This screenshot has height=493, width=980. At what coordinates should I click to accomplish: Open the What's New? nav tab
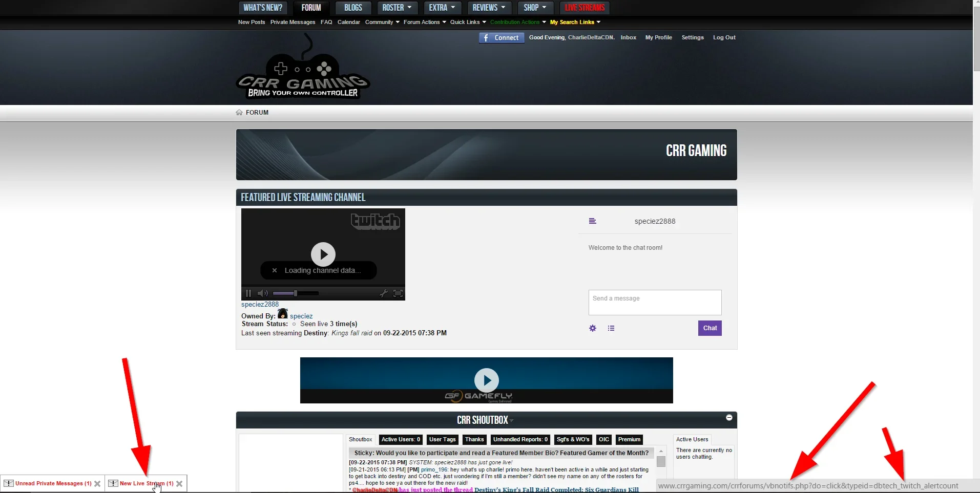(x=263, y=8)
